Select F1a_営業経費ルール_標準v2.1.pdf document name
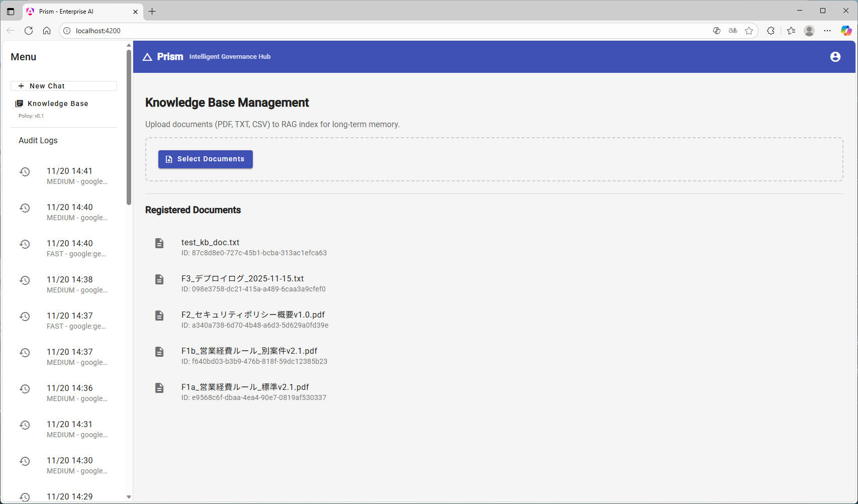This screenshot has width=858, height=504. click(x=245, y=387)
